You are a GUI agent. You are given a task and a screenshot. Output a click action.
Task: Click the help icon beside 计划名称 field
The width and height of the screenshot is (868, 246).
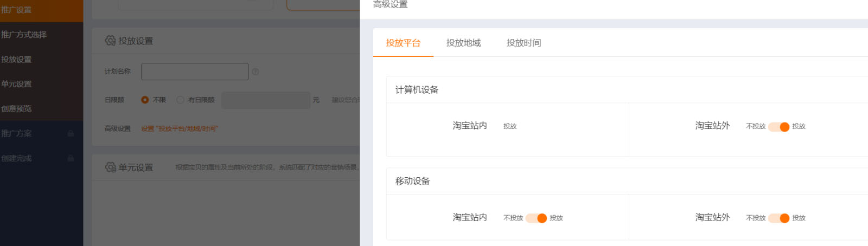(256, 72)
